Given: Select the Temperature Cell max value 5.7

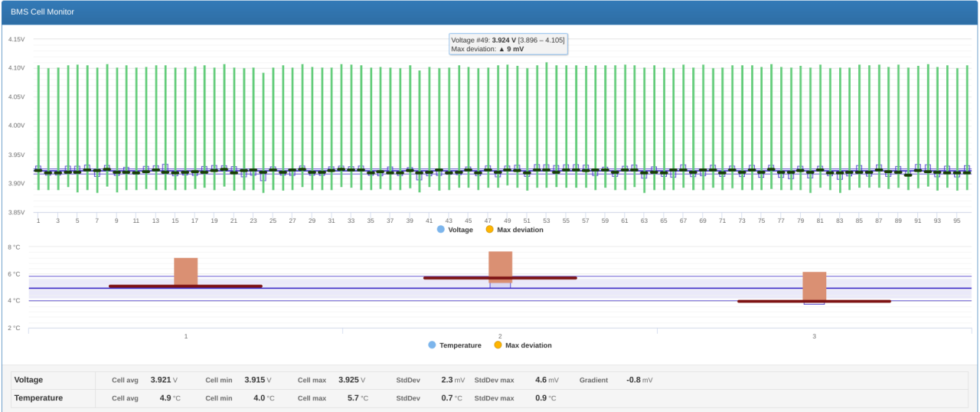Looking at the screenshot, I should (x=352, y=398).
